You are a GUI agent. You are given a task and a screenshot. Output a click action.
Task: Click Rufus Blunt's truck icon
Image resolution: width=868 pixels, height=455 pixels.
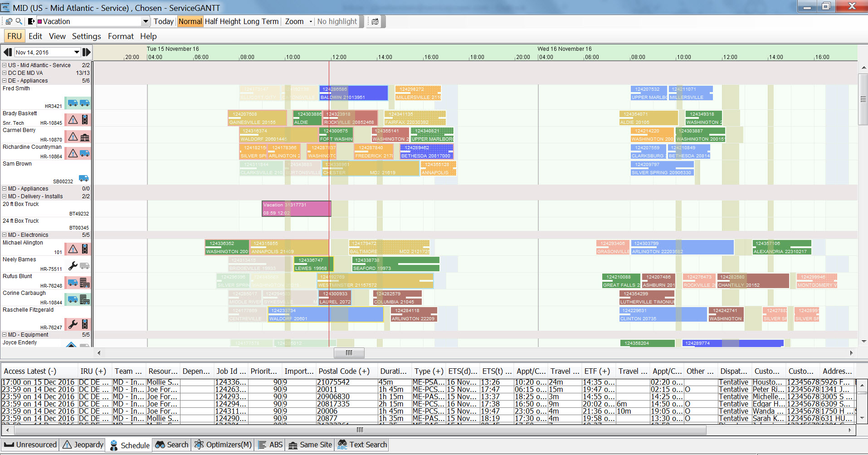[x=73, y=283]
